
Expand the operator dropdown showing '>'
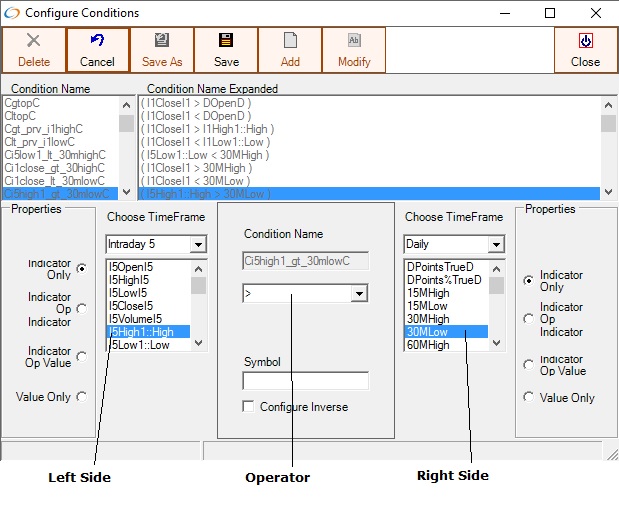click(x=359, y=294)
